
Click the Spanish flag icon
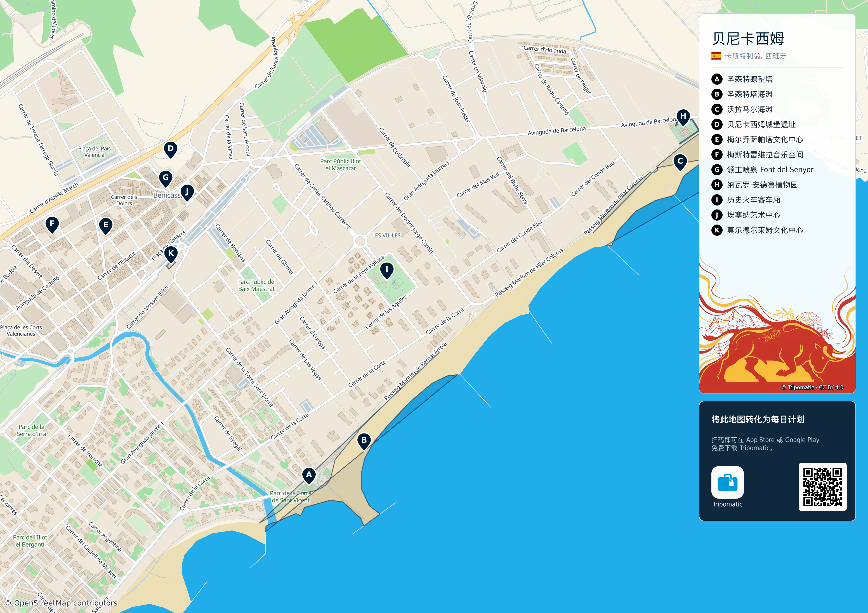point(716,56)
